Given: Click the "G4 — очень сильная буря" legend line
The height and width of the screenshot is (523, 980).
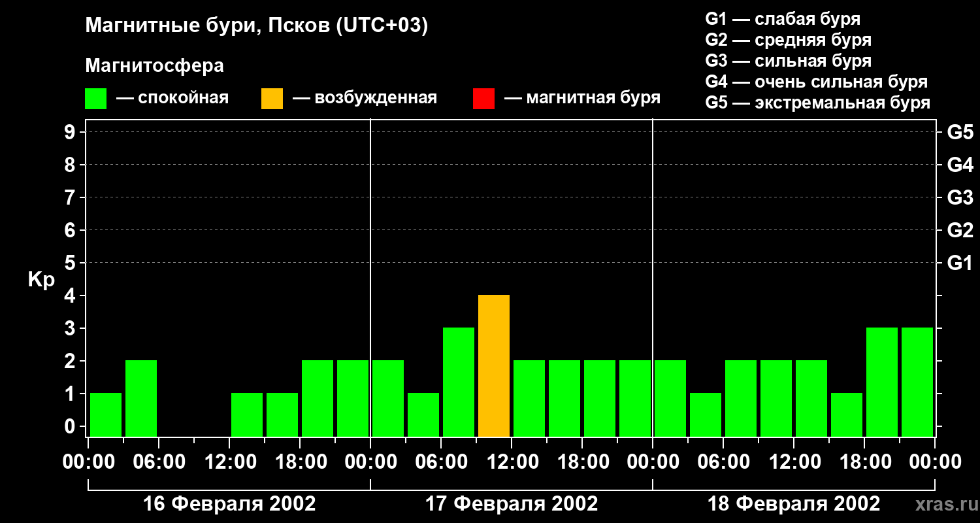Looking at the screenshot, I should (817, 82).
